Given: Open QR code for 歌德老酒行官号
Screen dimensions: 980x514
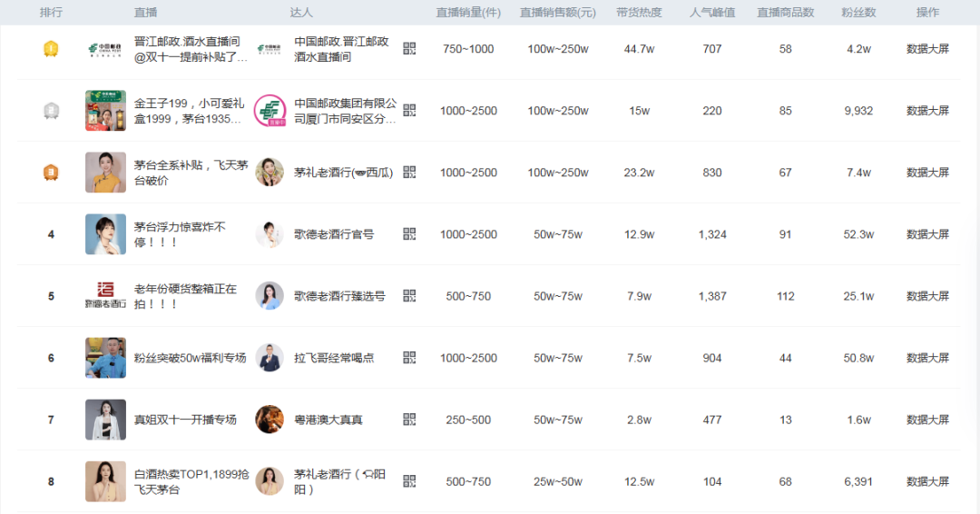Looking at the screenshot, I should click(x=409, y=234).
